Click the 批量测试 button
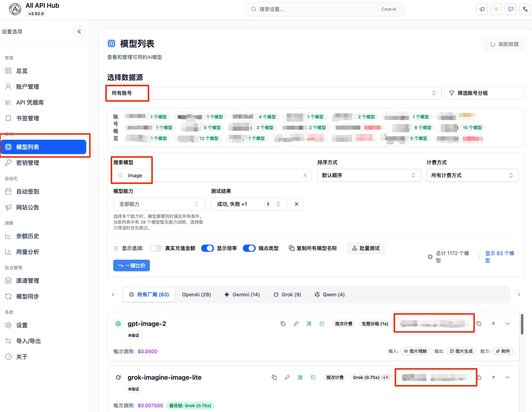This screenshot has height=412, width=532. (x=366, y=248)
